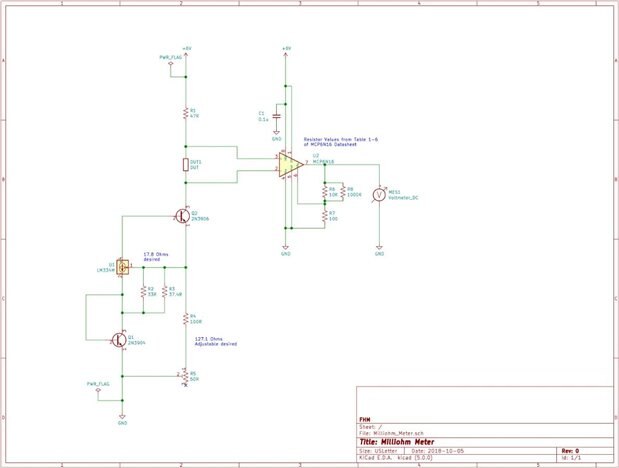The image size is (619, 468).
Task: Select the MCP6N16 amplifier triangle symbol
Action: [x=290, y=165]
